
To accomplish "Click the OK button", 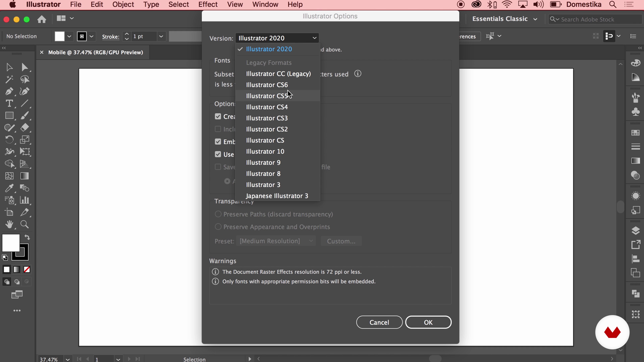I will (x=428, y=322).
